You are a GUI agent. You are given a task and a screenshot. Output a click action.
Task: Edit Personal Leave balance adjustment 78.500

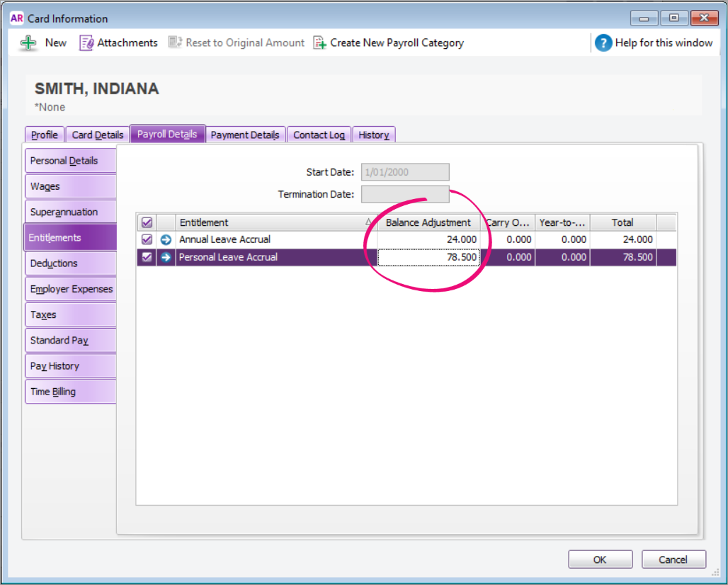[x=429, y=257]
